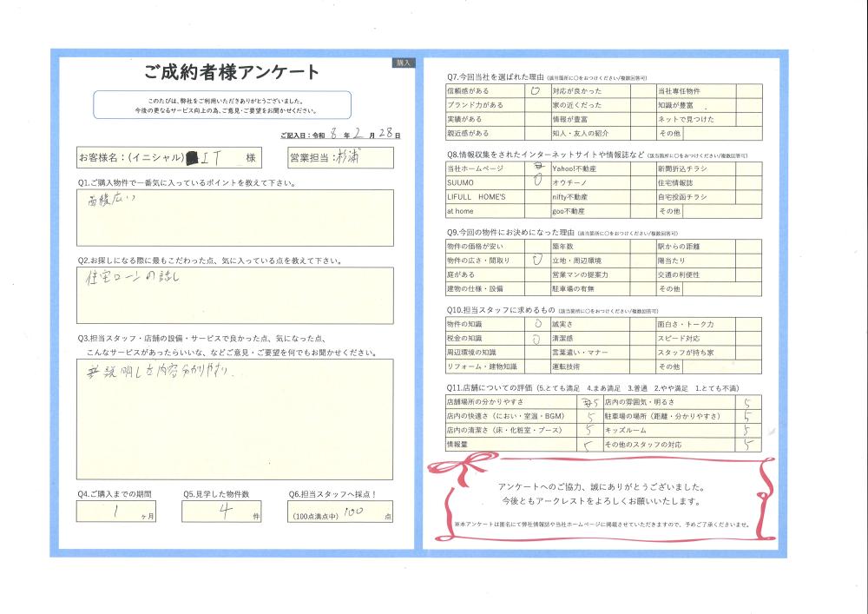Click the blacked-out redaction mark before initials
Screen dimensions: 868x614
[191, 159]
